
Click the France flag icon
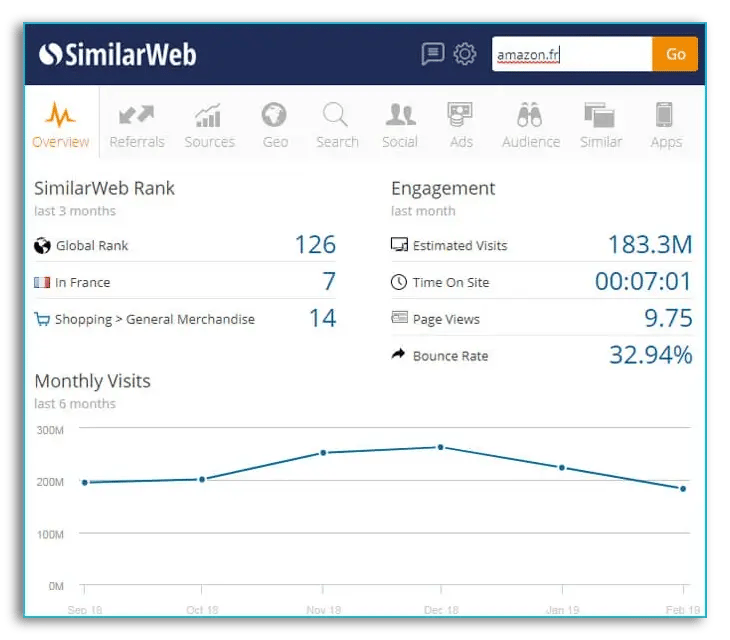[42, 282]
